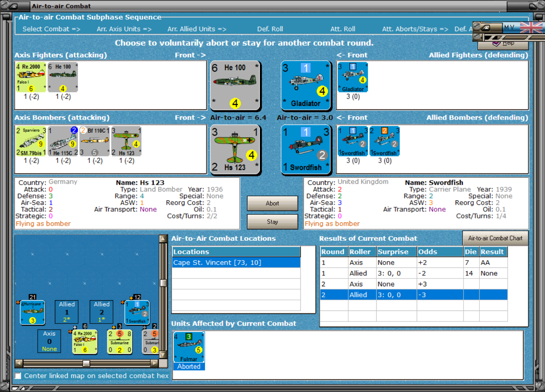The width and height of the screenshot is (545, 392).
Task: Click the Att. Aborts/Stays subphase label
Action: (x=415, y=29)
